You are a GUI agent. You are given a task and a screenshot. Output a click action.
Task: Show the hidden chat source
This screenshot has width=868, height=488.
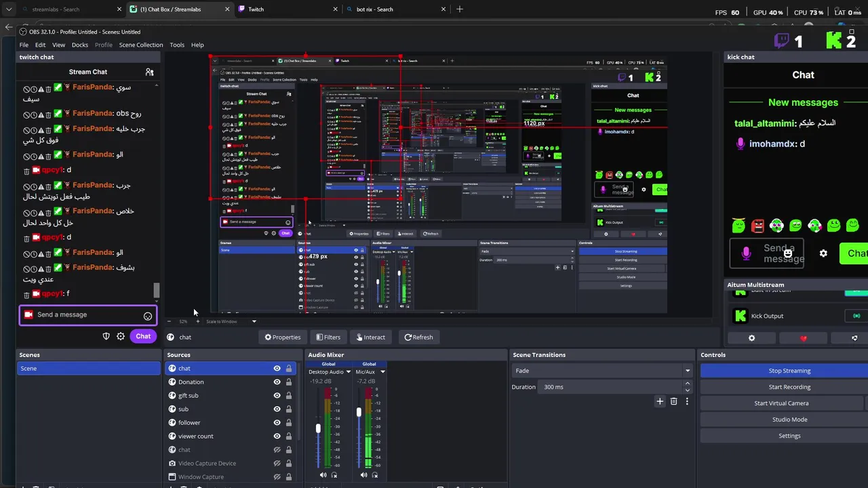(277, 450)
